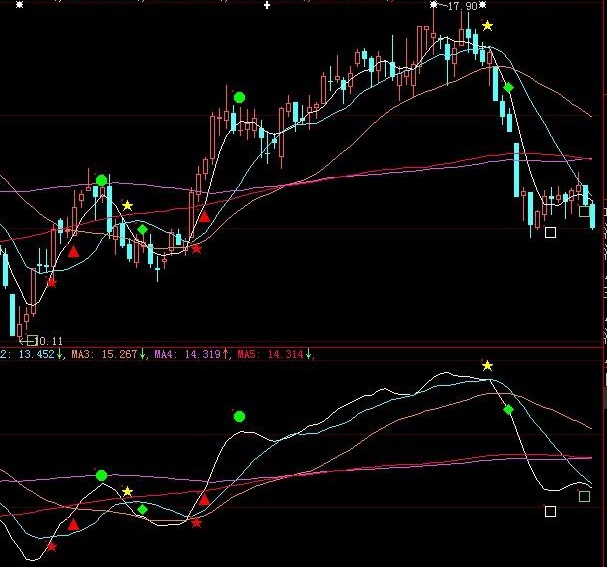Click the red star before the rally, price chart
607x567 pixels.
tap(196, 248)
